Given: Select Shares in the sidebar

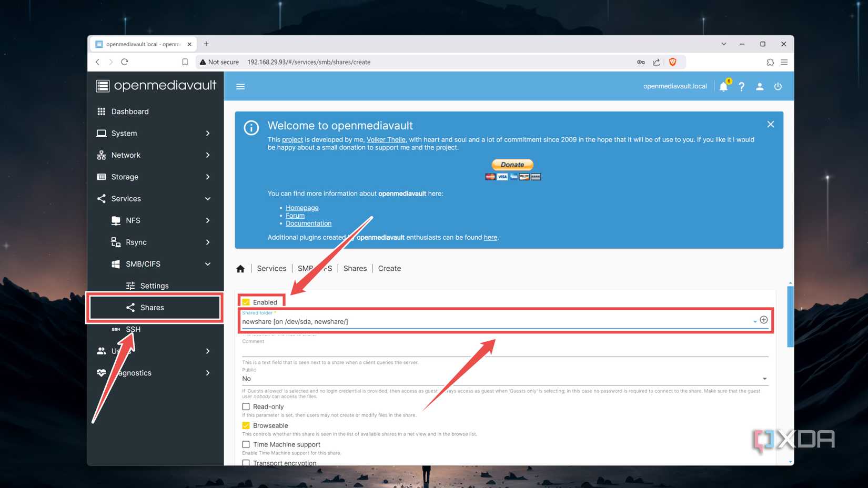Looking at the screenshot, I should click(x=155, y=308).
